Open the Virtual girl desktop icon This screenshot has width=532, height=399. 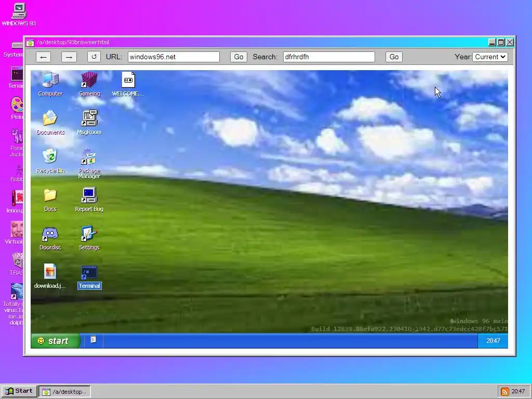(x=14, y=233)
